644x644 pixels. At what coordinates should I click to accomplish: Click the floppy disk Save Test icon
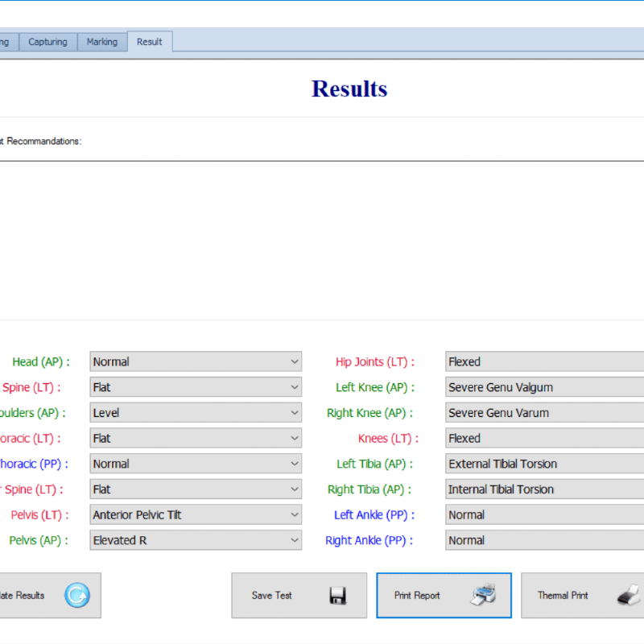point(338,596)
